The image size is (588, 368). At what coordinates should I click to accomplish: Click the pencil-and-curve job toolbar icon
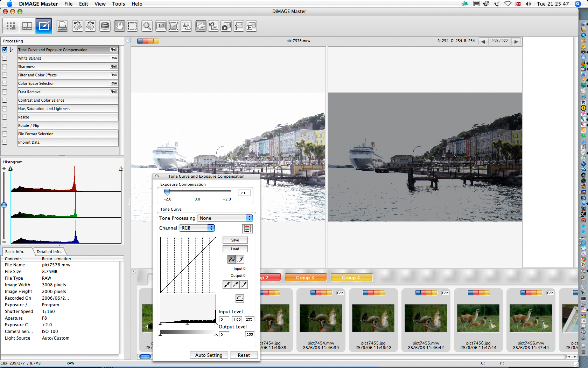click(239, 26)
